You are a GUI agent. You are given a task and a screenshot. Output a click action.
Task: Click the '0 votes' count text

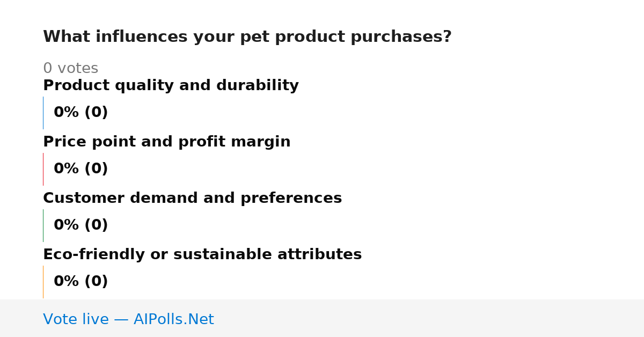pyautogui.click(x=70, y=69)
